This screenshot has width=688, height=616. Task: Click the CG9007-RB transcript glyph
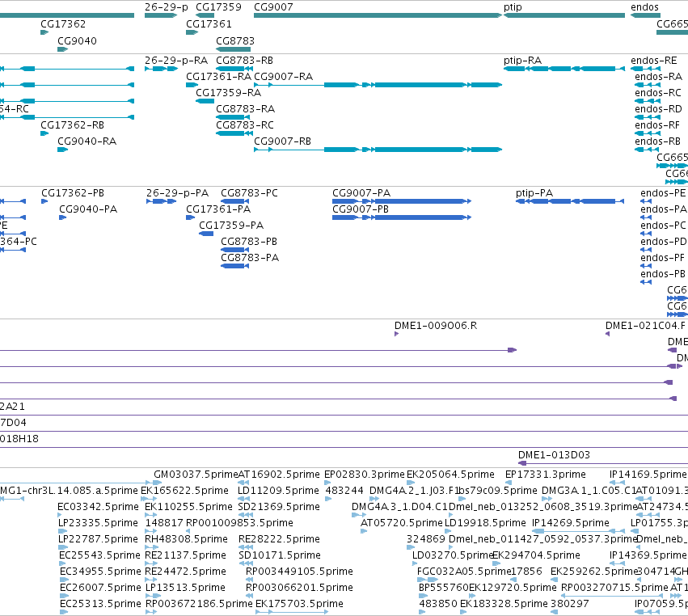click(x=378, y=150)
